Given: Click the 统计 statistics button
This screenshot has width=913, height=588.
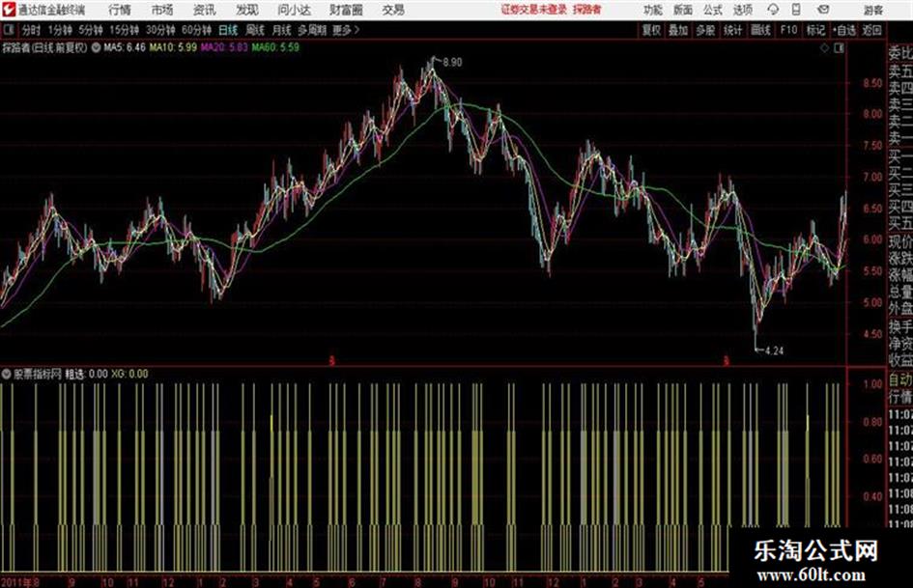Looking at the screenshot, I should click(x=733, y=30).
